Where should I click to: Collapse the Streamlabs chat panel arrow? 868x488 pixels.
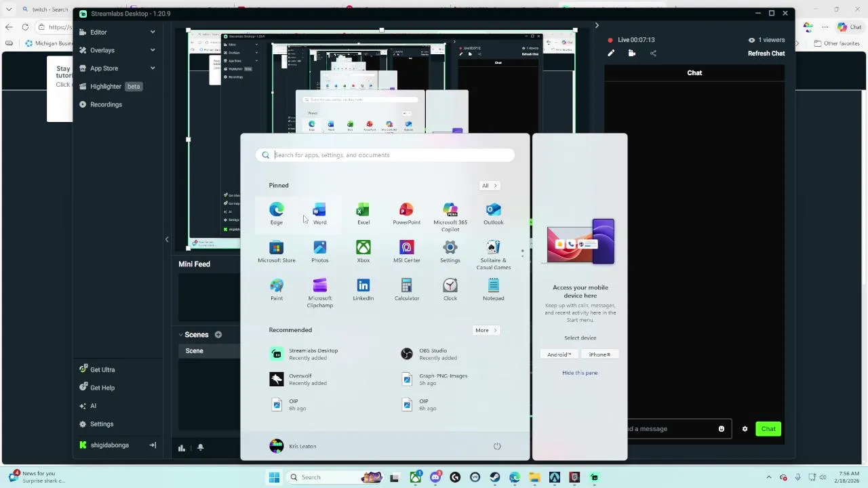pos(597,26)
